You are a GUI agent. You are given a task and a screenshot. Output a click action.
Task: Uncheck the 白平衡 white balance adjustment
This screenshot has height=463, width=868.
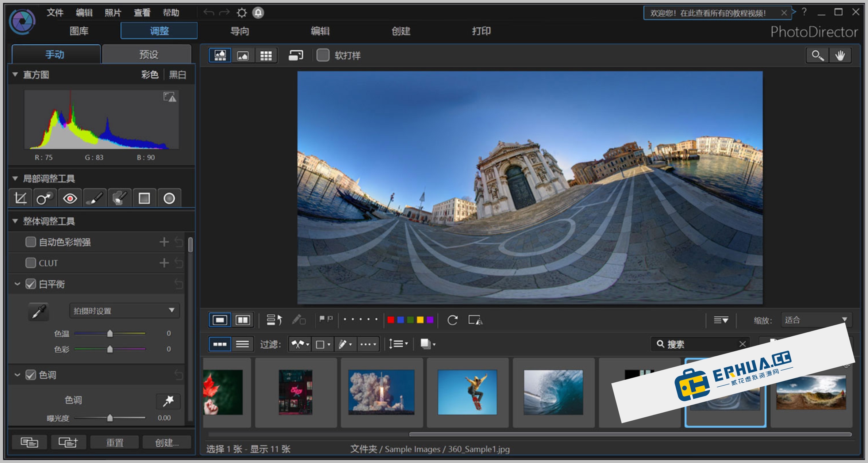pyautogui.click(x=31, y=284)
